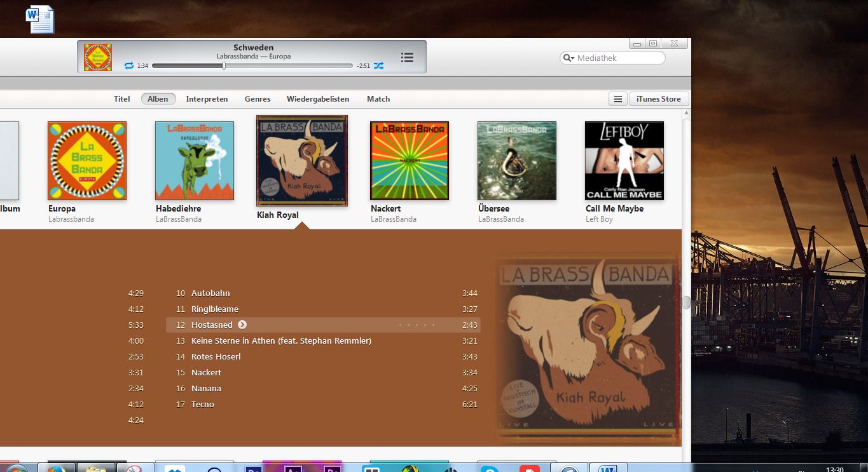Click the Europa album title

(x=62, y=208)
